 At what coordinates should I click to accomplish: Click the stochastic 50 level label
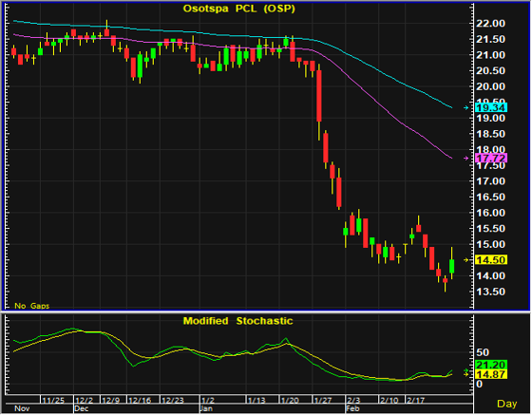click(x=483, y=352)
